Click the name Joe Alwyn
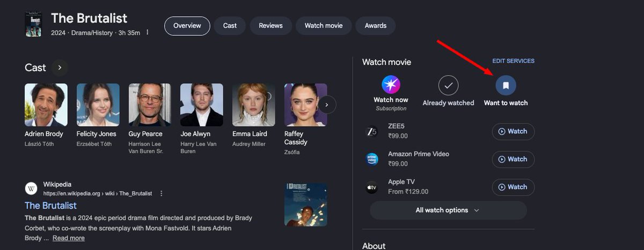 [195, 134]
